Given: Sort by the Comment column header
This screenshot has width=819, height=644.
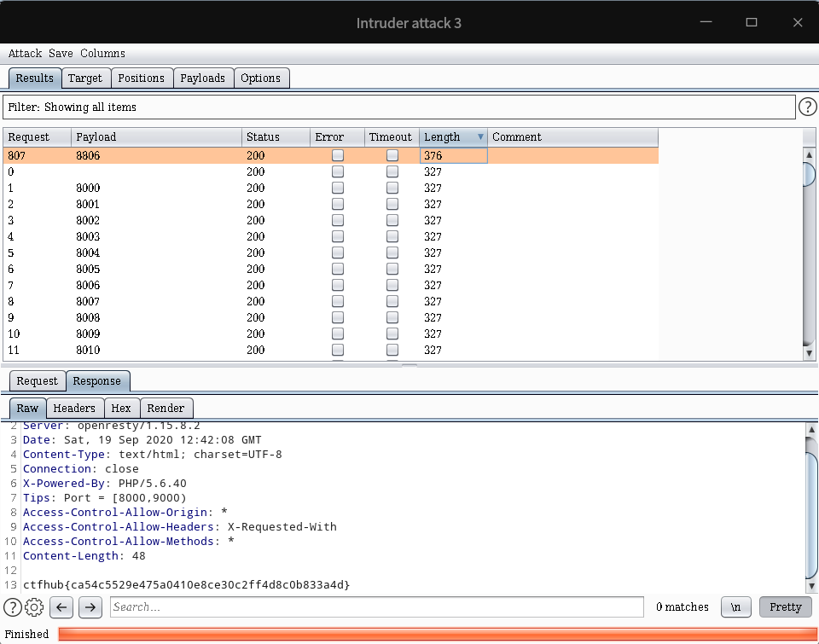Looking at the screenshot, I should point(572,136).
